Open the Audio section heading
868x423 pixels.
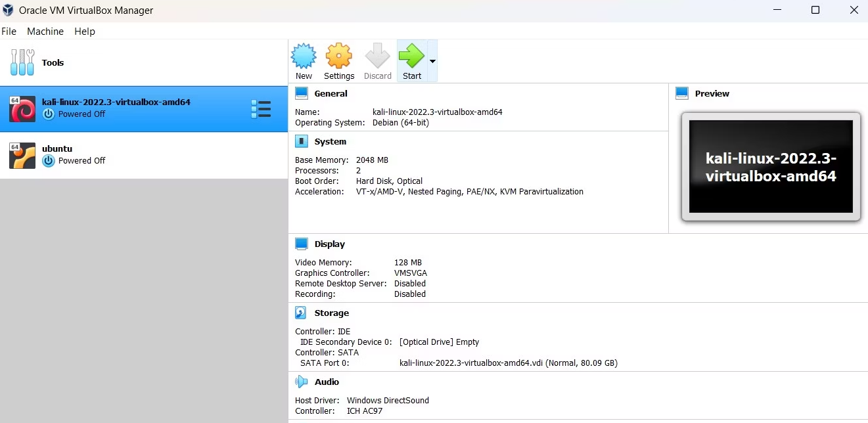coord(327,382)
